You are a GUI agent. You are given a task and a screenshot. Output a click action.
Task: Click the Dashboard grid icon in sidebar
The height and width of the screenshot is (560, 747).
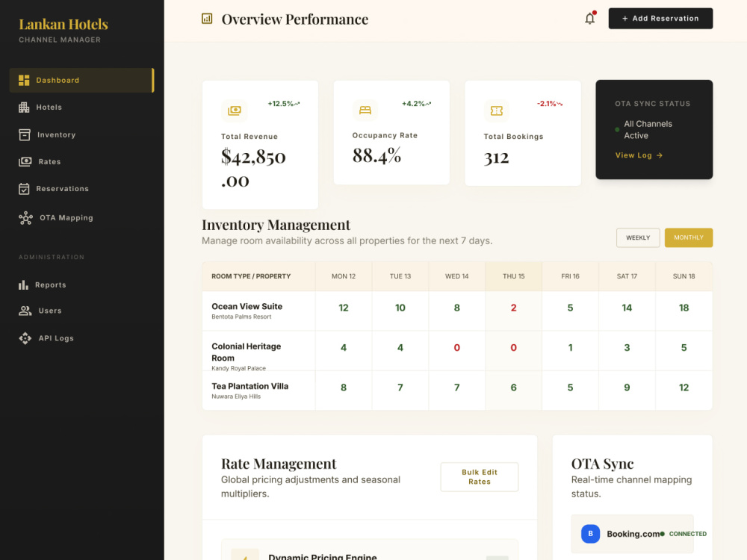(24, 80)
